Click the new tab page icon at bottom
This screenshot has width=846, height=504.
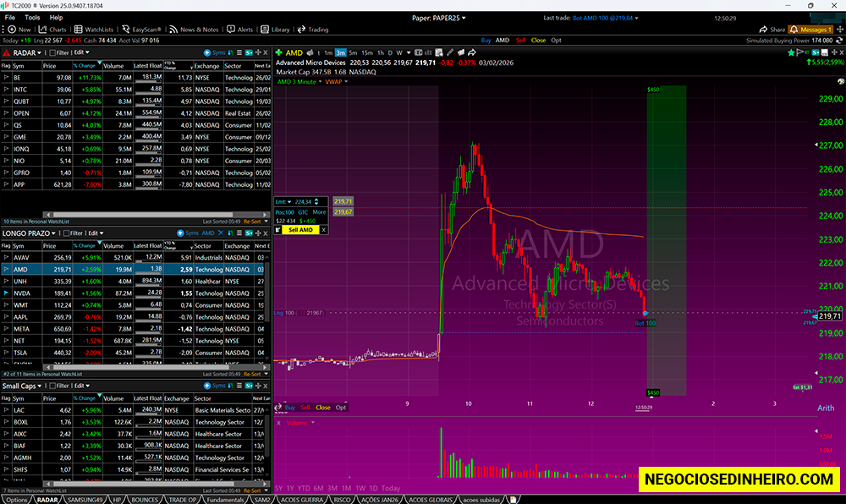pos(513,500)
